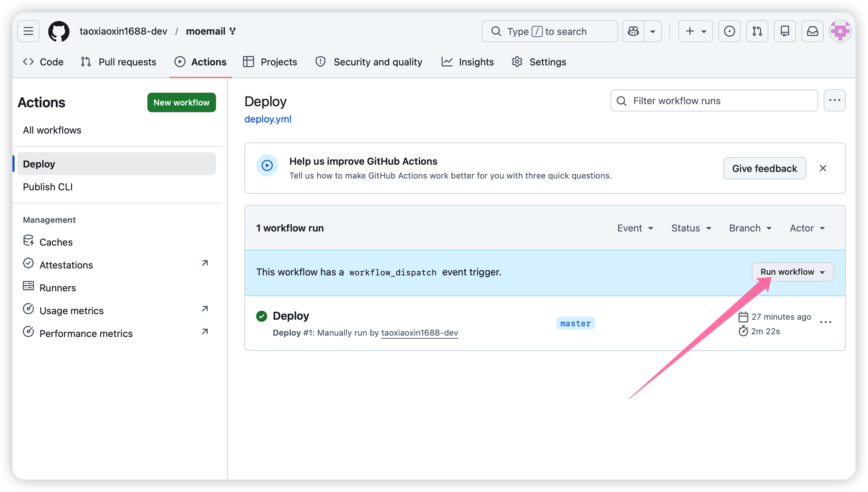
Task: Open pull requests icon in header
Action: point(757,31)
